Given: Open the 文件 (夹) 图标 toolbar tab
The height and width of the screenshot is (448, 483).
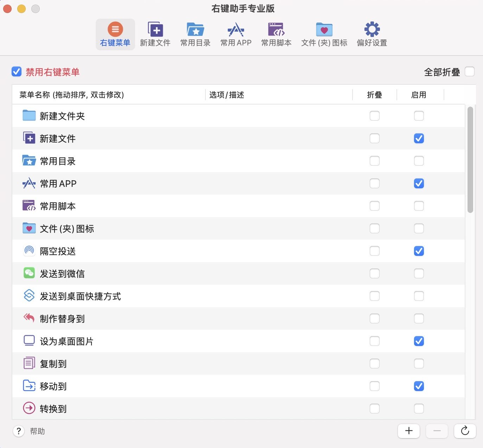Looking at the screenshot, I should 324,34.
